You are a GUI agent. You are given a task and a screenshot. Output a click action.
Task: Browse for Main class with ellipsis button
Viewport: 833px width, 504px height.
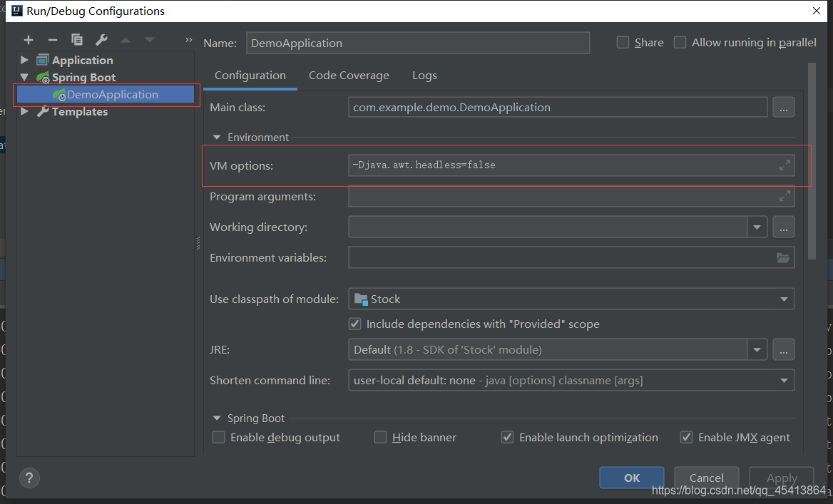tap(784, 107)
